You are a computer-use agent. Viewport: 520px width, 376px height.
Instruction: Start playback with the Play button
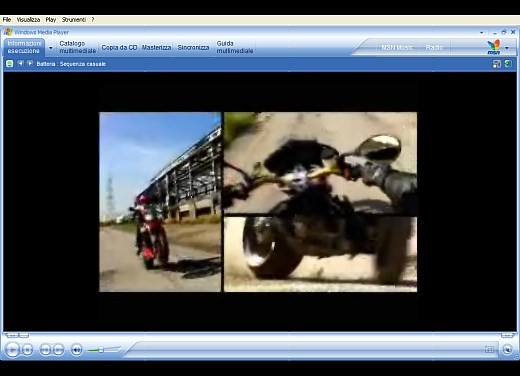point(12,349)
